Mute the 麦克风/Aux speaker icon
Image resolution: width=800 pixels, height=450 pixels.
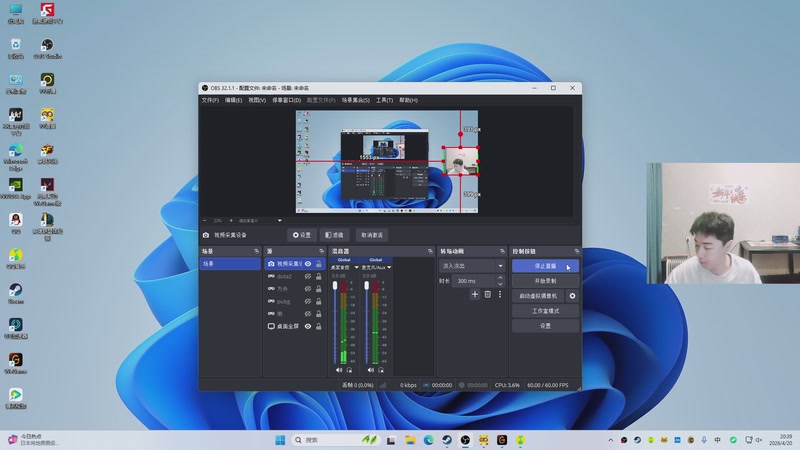(371, 370)
